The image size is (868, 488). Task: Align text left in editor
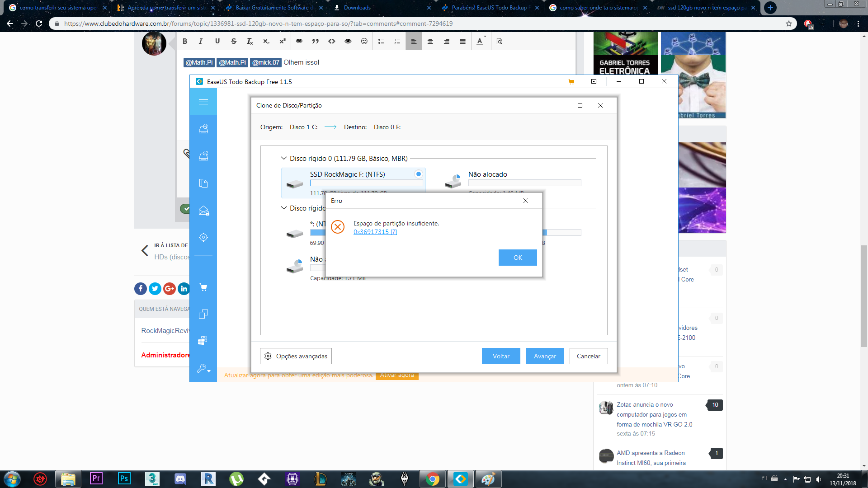click(x=414, y=41)
